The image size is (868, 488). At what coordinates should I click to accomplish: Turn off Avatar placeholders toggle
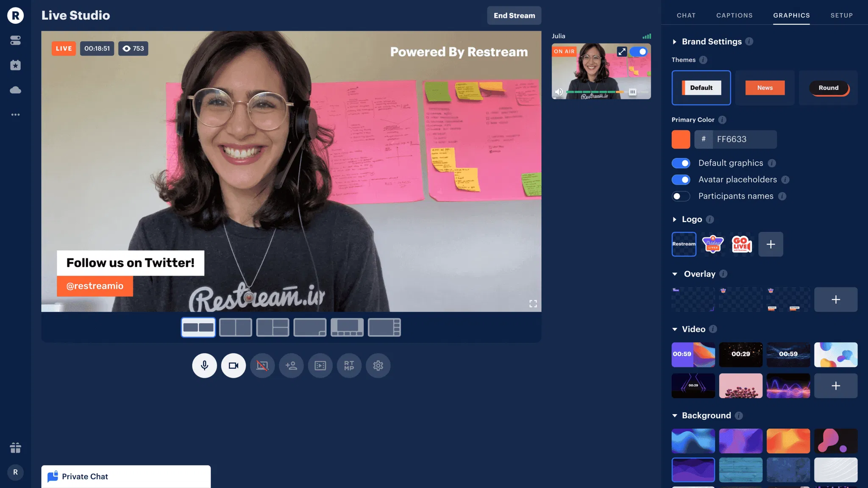point(681,180)
